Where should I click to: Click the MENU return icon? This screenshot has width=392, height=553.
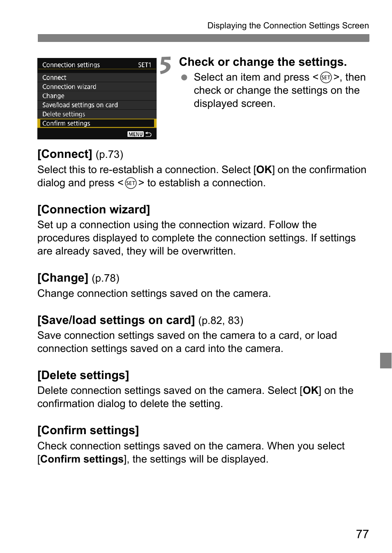(x=139, y=134)
